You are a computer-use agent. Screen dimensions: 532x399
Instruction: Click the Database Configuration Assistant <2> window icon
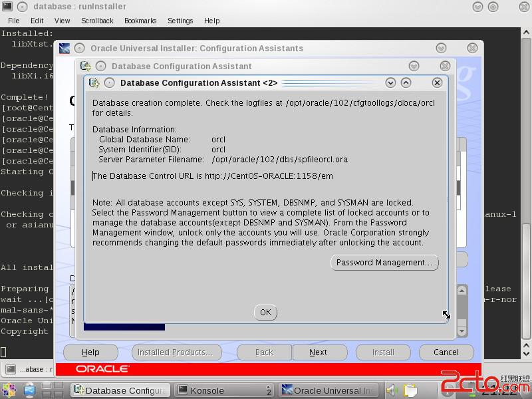point(94,82)
